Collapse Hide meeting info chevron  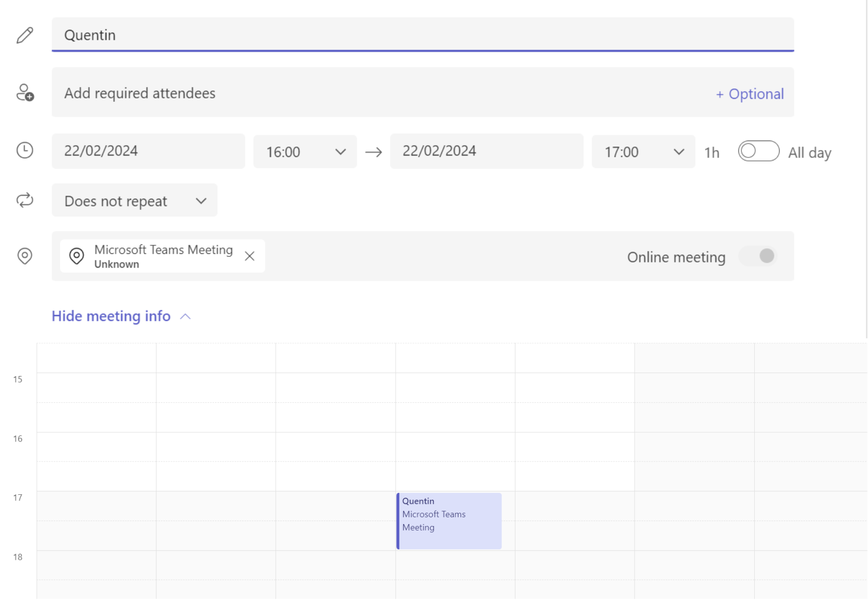click(x=185, y=316)
